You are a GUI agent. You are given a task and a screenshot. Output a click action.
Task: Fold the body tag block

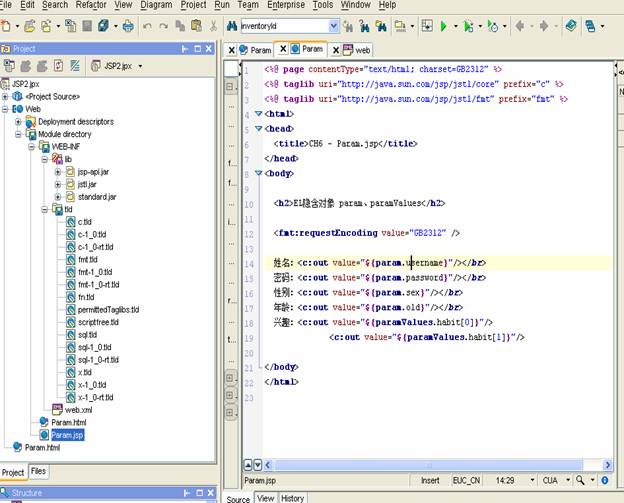pos(258,173)
